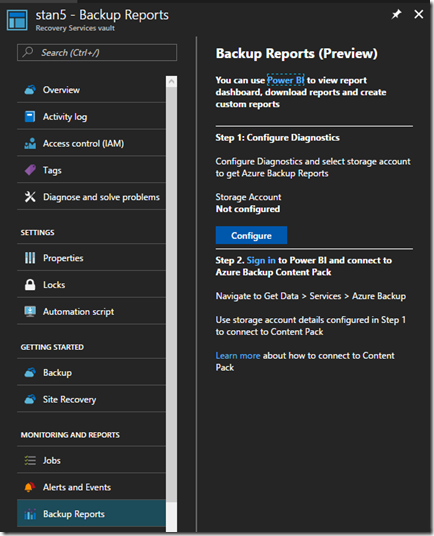Select Backup Reports menu item
Image resolution: width=434 pixels, height=536 pixels.
coord(92,513)
